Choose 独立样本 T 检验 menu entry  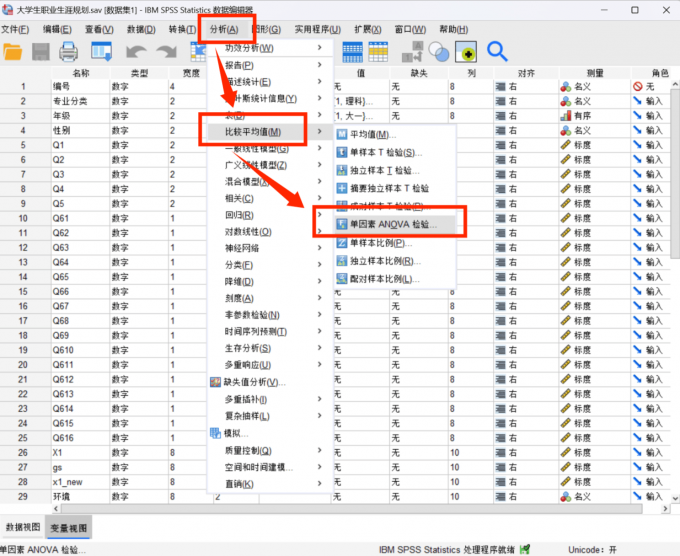pyautogui.click(x=395, y=170)
